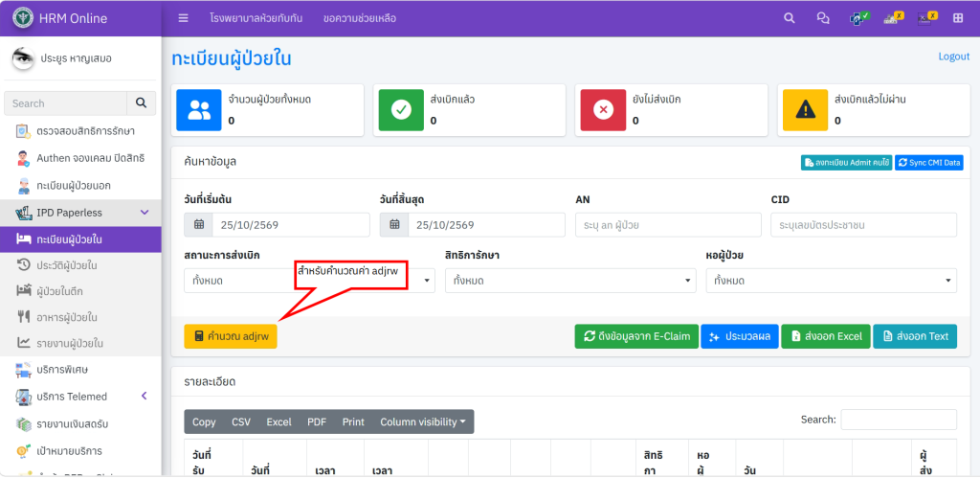Open ทะเบียนผู้ป่วยนอก in sidebar

pyautogui.click(x=80, y=186)
